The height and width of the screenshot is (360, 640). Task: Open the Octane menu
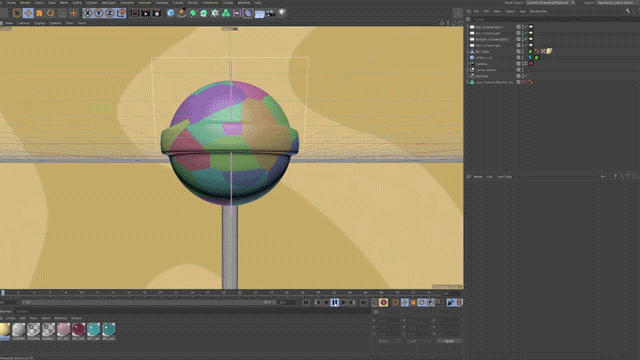228,2
